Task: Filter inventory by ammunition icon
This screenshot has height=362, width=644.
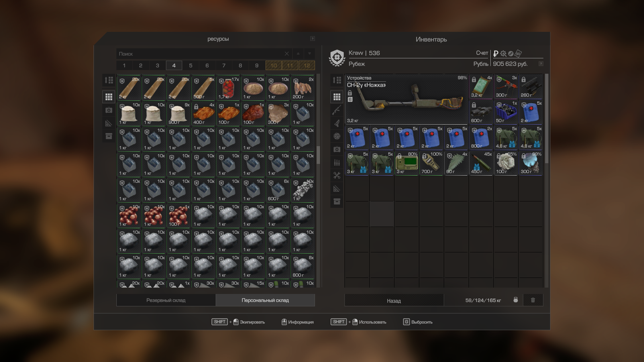Action: click(337, 162)
